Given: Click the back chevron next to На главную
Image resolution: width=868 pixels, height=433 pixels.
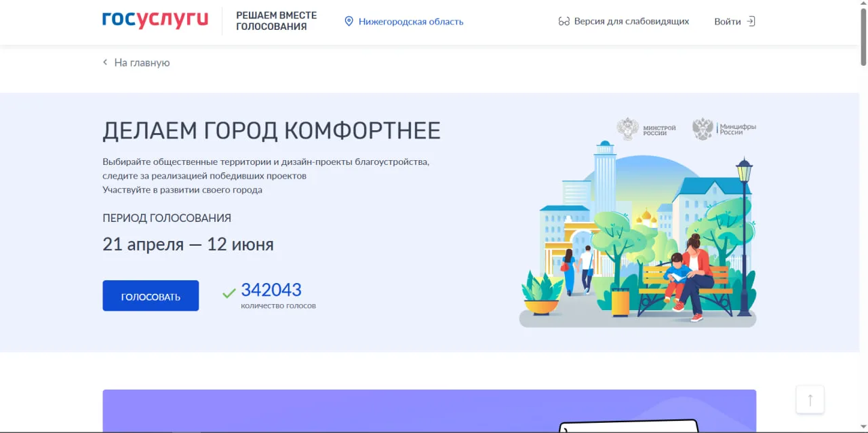Looking at the screenshot, I should pyautogui.click(x=105, y=62).
